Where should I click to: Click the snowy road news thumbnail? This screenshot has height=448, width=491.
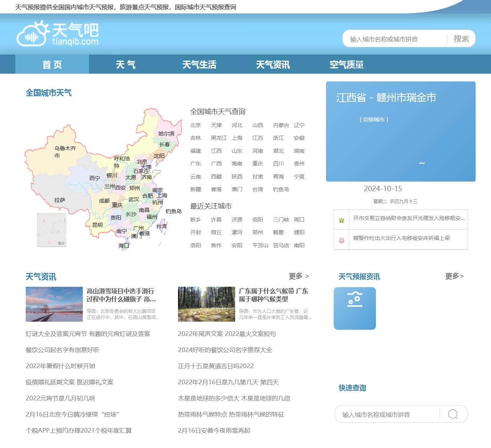tap(54, 304)
